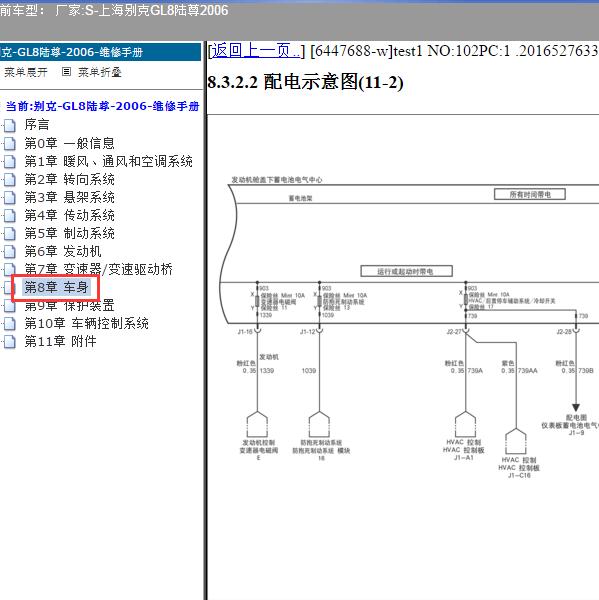The image size is (599, 600).
Task: Click the page icon beside 第5章 制动系统
Action: pos(10,233)
